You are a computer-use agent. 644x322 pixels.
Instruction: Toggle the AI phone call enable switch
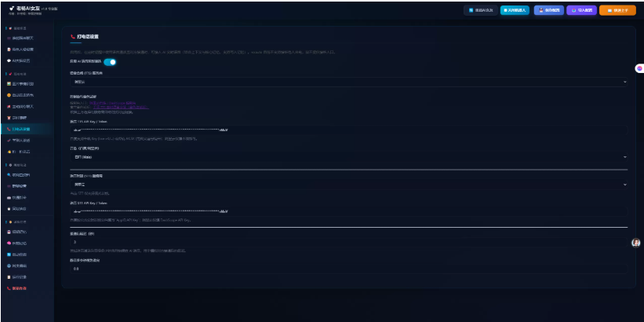pyautogui.click(x=110, y=62)
